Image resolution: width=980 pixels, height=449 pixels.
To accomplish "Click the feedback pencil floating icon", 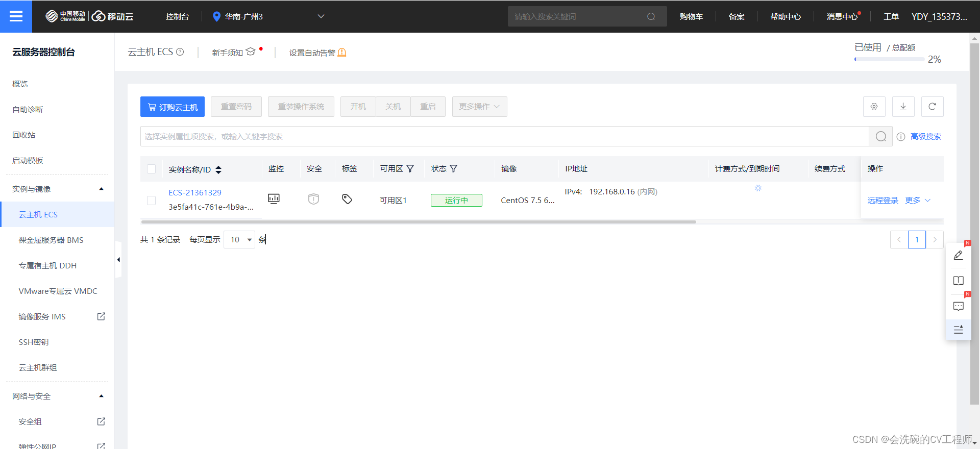I will tap(958, 256).
